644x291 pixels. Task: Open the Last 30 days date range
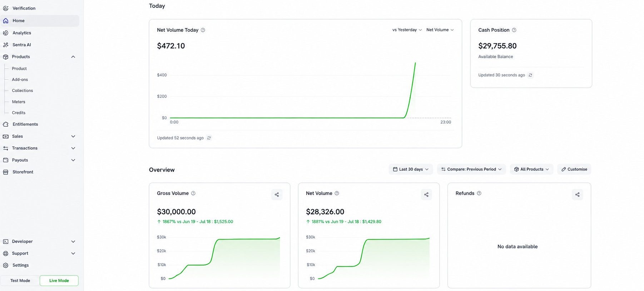(411, 169)
